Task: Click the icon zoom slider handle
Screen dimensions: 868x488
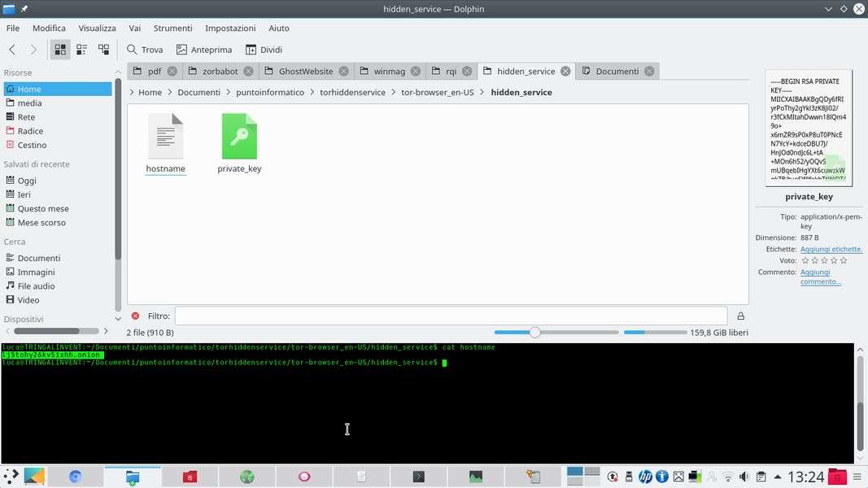Action: coord(534,333)
